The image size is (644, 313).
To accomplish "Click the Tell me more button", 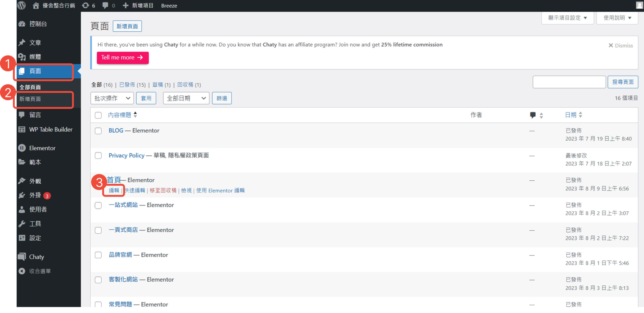I will click(123, 58).
